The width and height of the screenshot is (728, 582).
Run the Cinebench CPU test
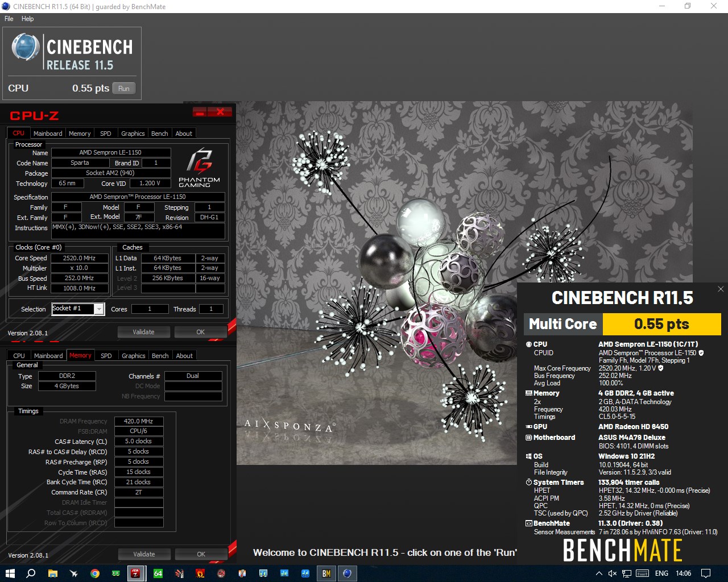pos(124,88)
